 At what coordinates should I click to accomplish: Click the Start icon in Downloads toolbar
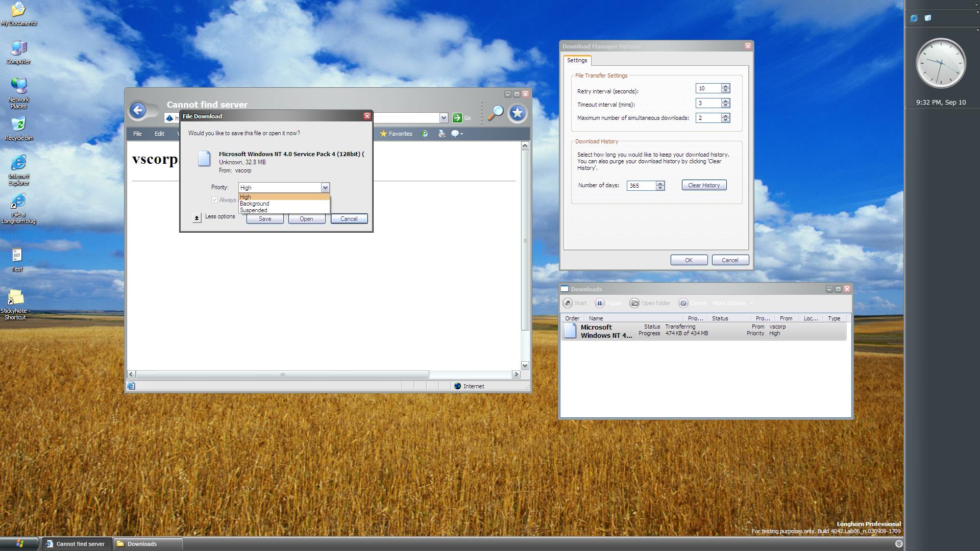[568, 303]
